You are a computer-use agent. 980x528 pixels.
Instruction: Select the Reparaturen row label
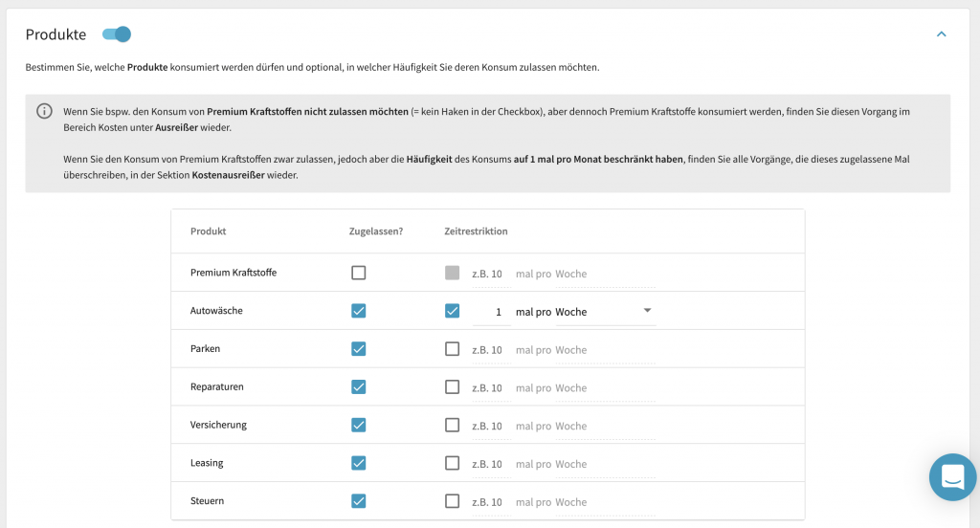217,386
